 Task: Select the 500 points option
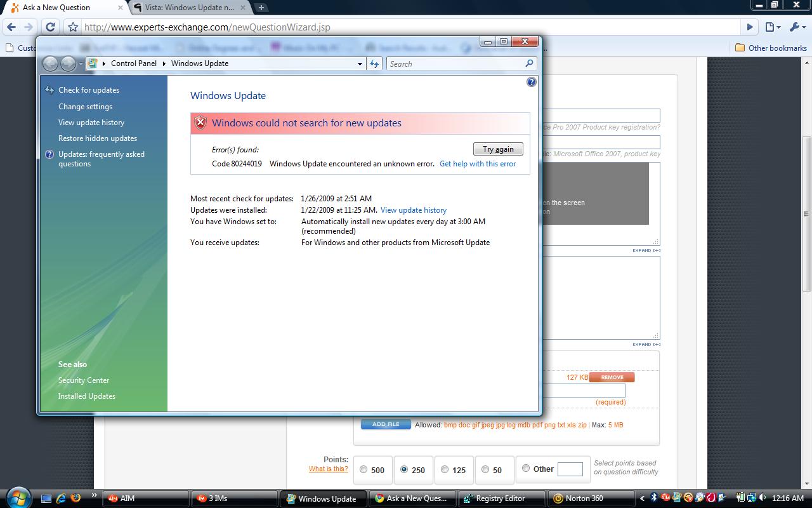pos(363,470)
